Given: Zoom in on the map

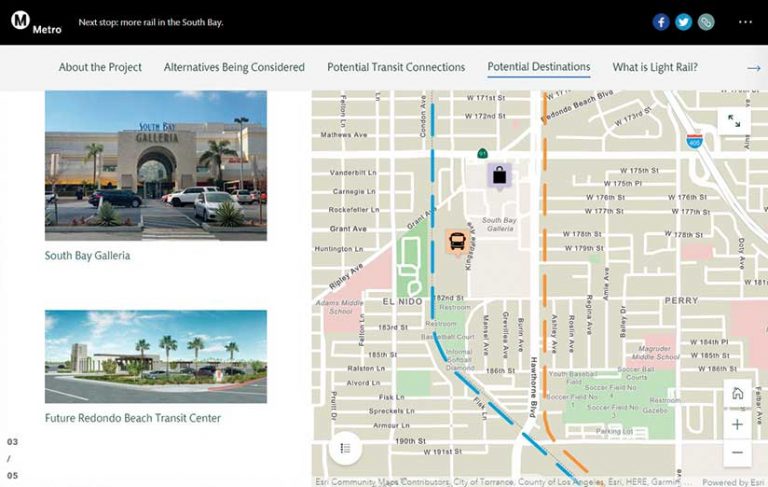Looking at the screenshot, I should pos(737,424).
